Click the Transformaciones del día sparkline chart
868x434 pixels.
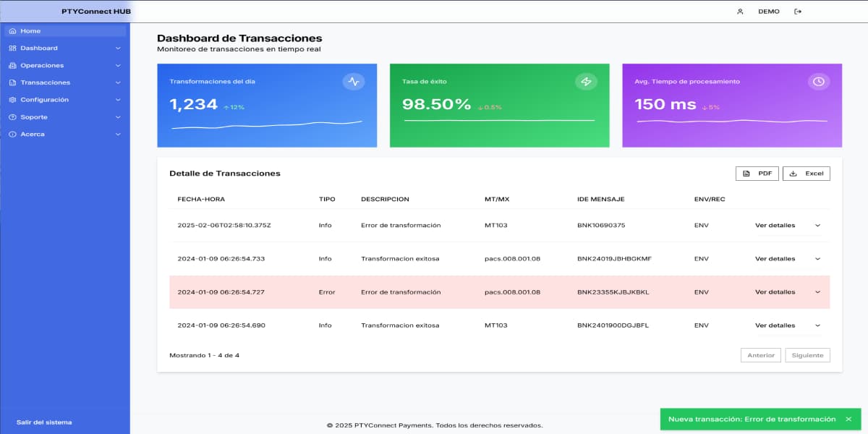(268, 125)
